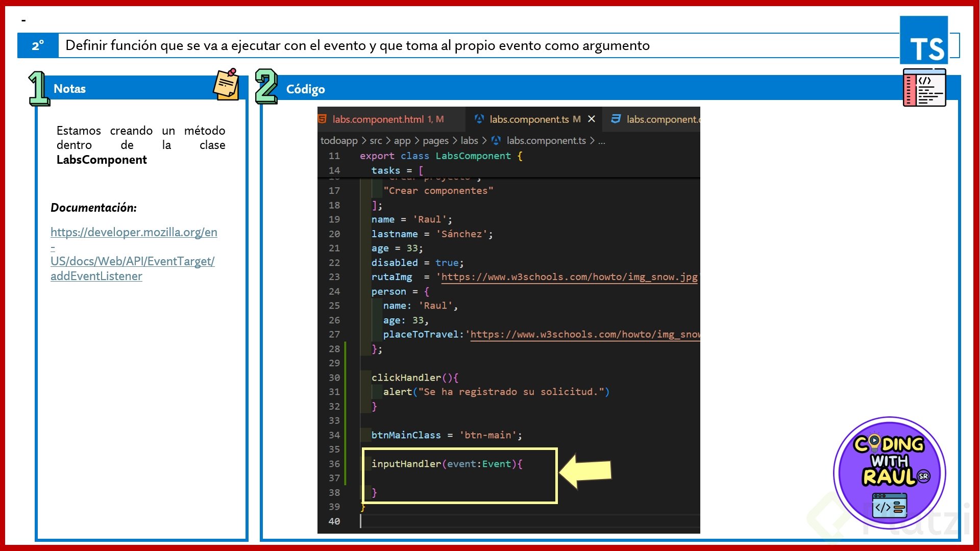980x551 pixels.
Task: Click the Angular icon in the breadcrumb path
Action: 496,140
